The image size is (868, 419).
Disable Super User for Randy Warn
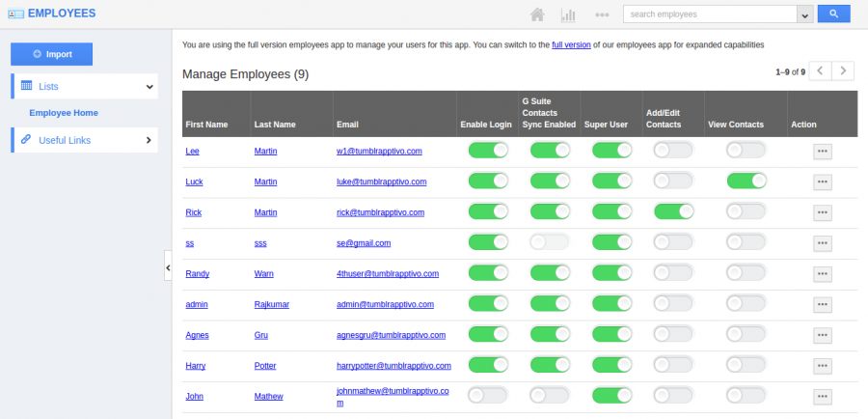[611, 272]
